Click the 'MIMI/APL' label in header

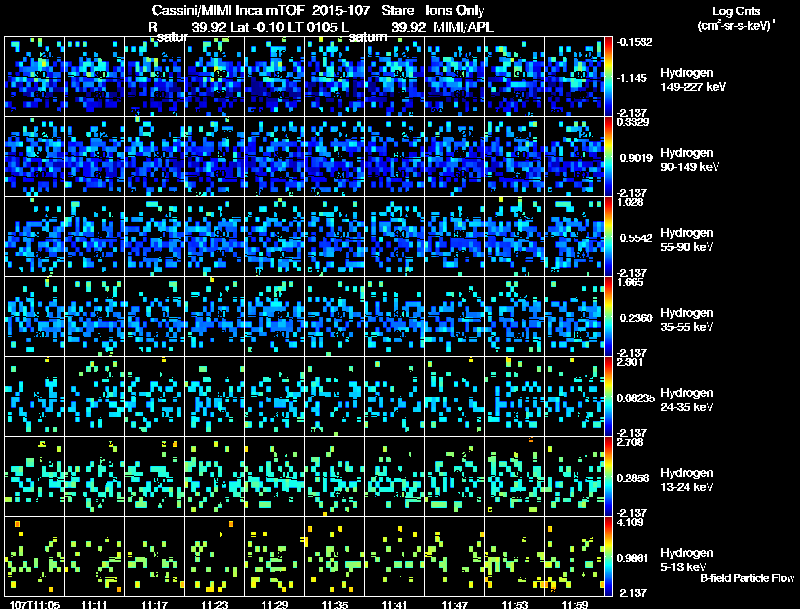[x=463, y=27]
